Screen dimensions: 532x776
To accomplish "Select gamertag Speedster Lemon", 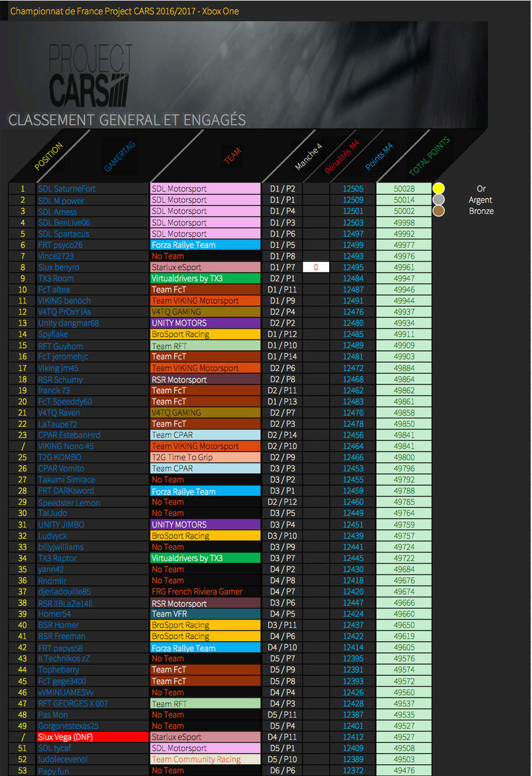I will point(68,503).
